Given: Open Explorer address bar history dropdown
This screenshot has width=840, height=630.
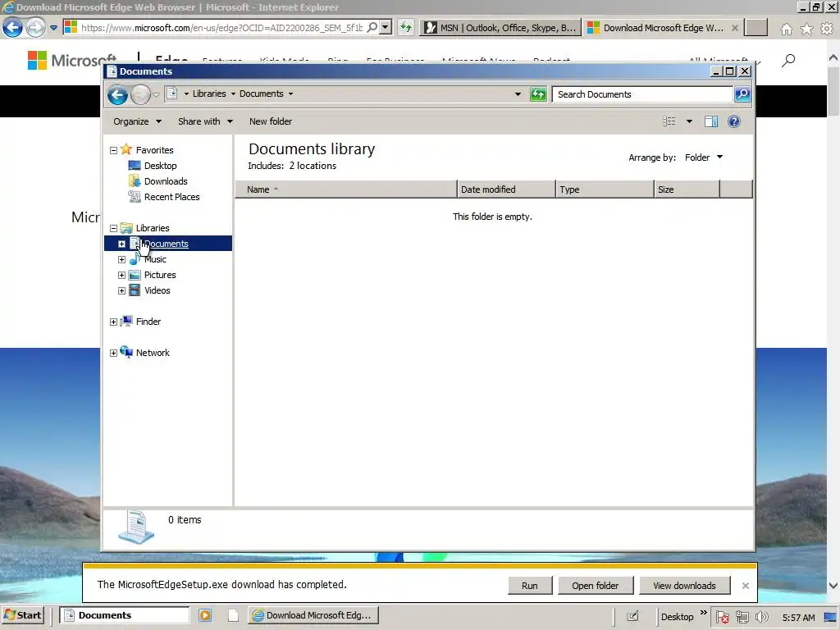Looking at the screenshot, I should click(518, 94).
